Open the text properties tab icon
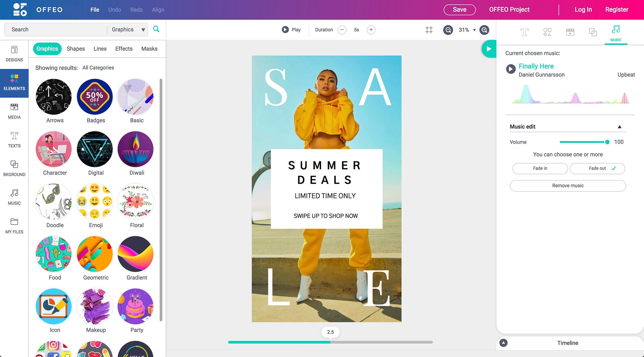The height and width of the screenshot is (357, 644). (524, 32)
